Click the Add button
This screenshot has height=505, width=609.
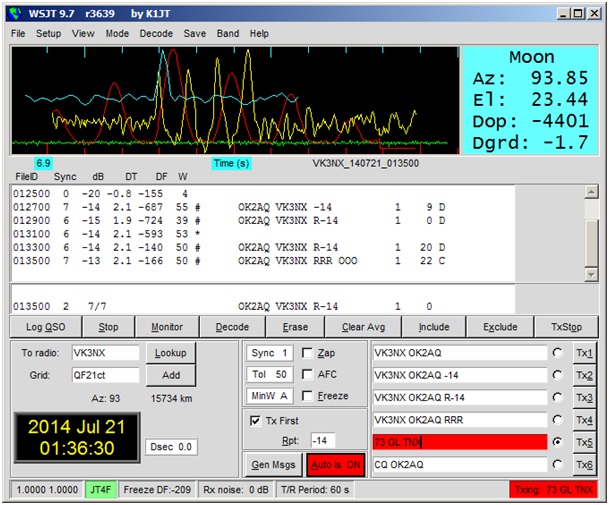[x=171, y=375]
